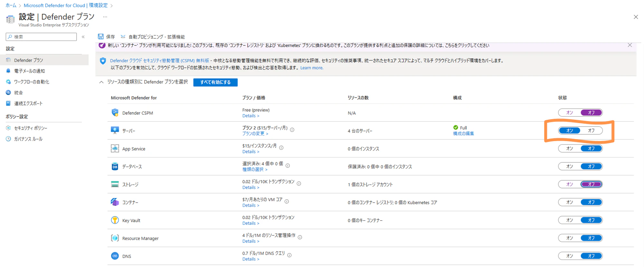This screenshot has width=644, height=267.
Task: Open Details for DNS
Action: (251, 259)
